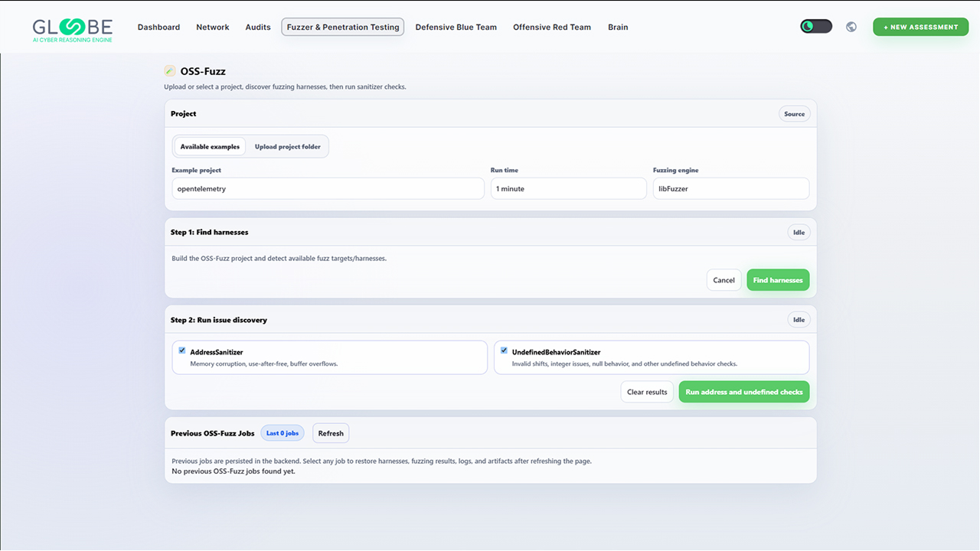
Task: Run address and undefined checks
Action: click(x=744, y=392)
